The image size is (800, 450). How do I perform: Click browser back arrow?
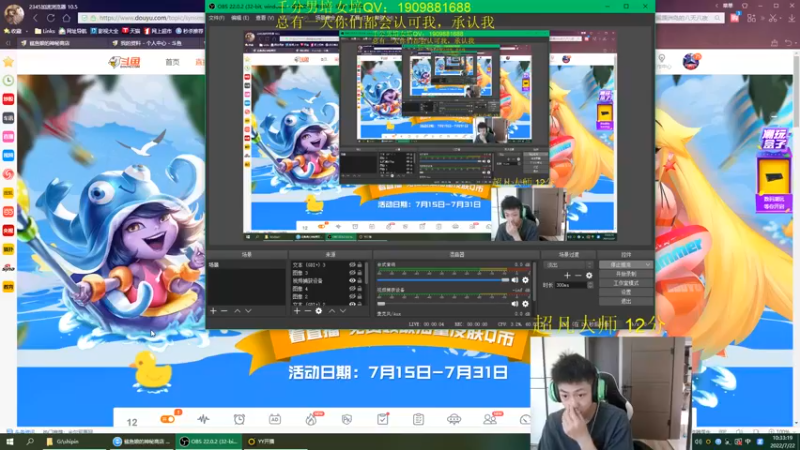pos(35,18)
